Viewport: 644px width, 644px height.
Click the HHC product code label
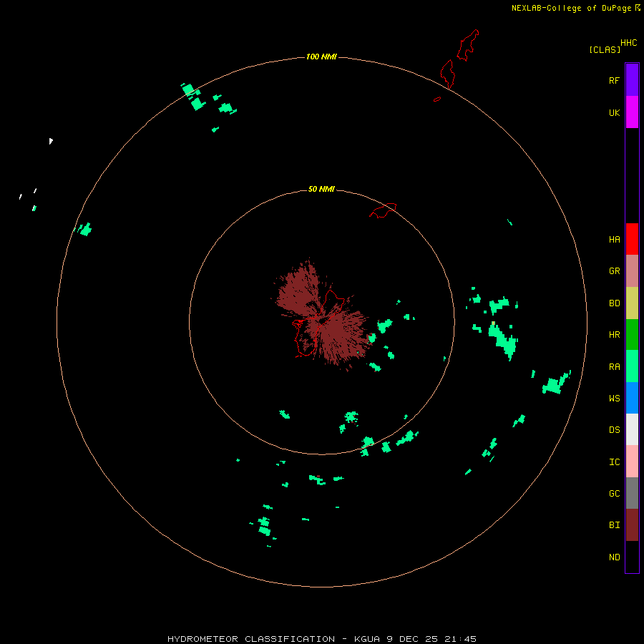point(628,43)
